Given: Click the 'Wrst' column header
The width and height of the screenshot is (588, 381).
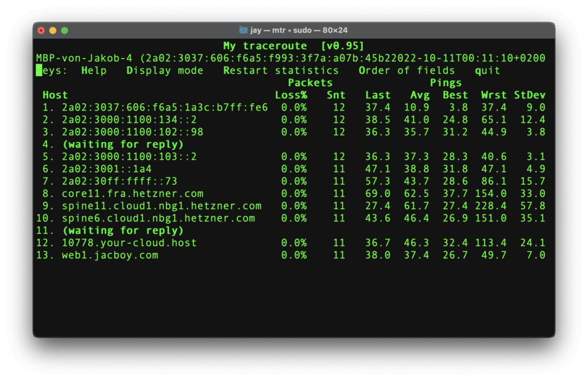Looking at the screenshot, I should click(493, 95).
